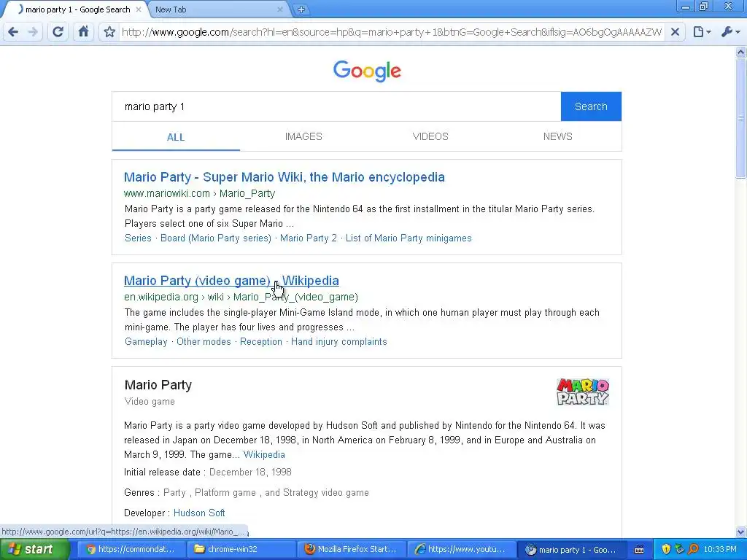Open the Mario Party 2 sitelink
This screenshot has height=560, width=747.
coord(309,238)
